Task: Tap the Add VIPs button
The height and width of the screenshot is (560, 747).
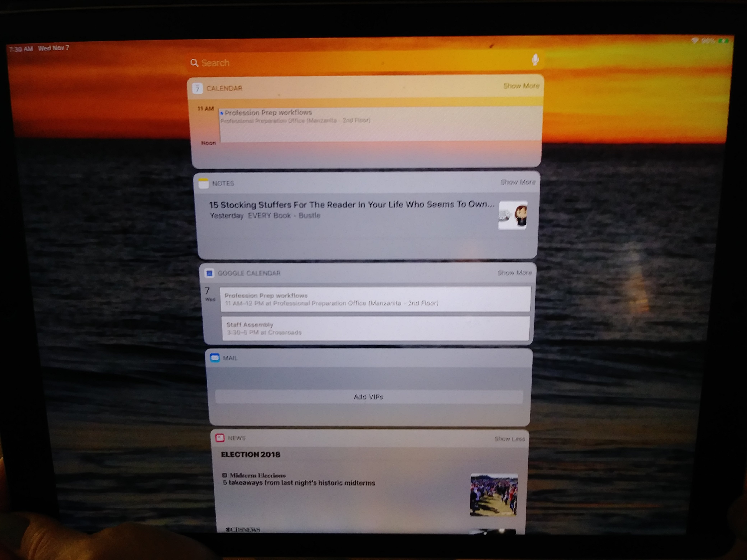Action: [369, 397]
